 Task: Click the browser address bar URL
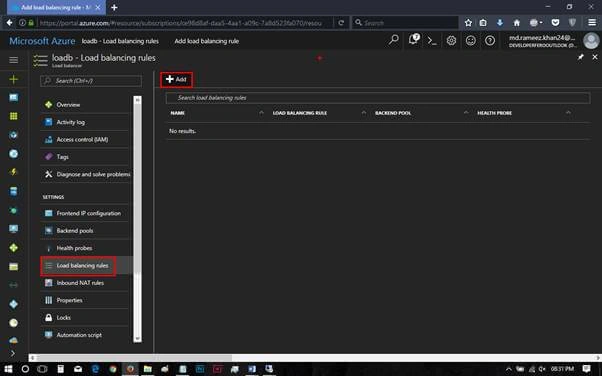[180, 23]
